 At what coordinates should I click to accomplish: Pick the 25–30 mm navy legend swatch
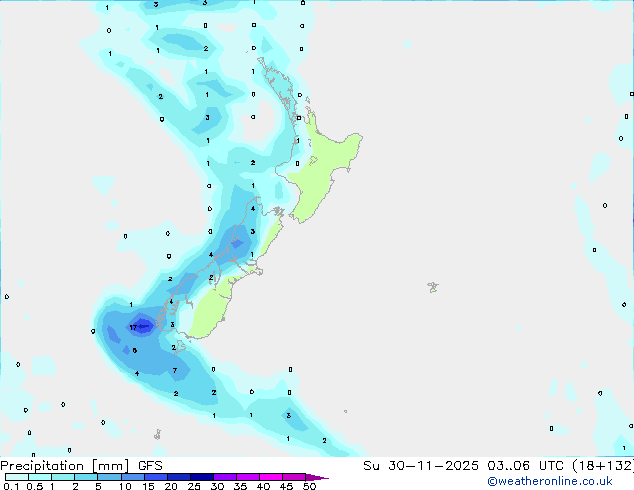pyautogui.click(x=201, y=477)
